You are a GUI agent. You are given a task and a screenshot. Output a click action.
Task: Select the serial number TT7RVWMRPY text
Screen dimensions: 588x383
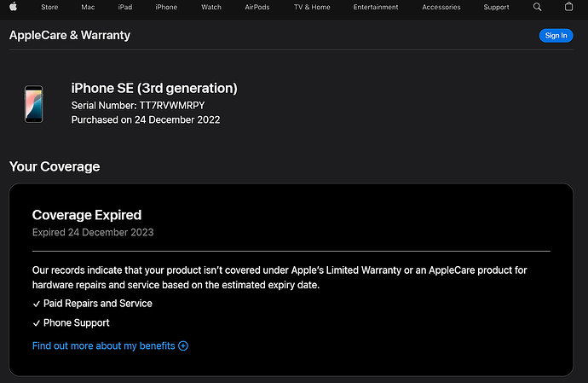(x=172, y=106)
